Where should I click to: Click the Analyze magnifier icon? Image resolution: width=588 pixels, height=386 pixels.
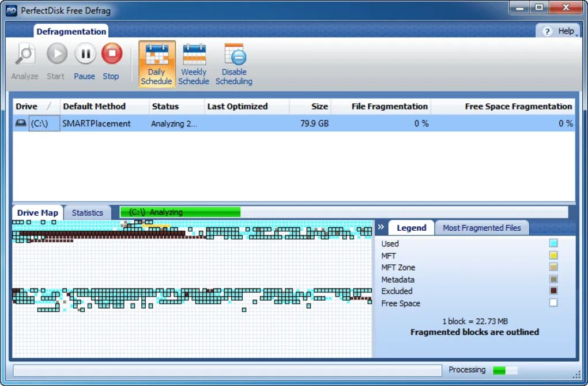pyautogui.click(x=25, y=54)
